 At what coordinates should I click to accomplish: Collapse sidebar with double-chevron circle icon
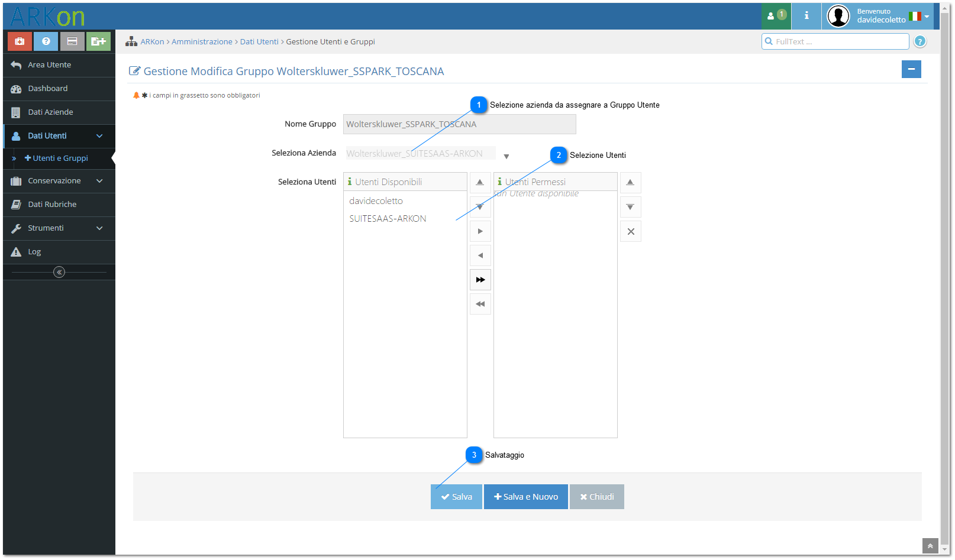(59, 272)
